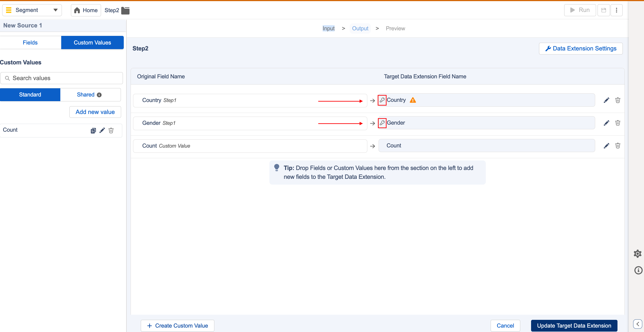Click the lightbulb tip icon
644x332 pixels.
pyautogui.click(x=276, y=168)
